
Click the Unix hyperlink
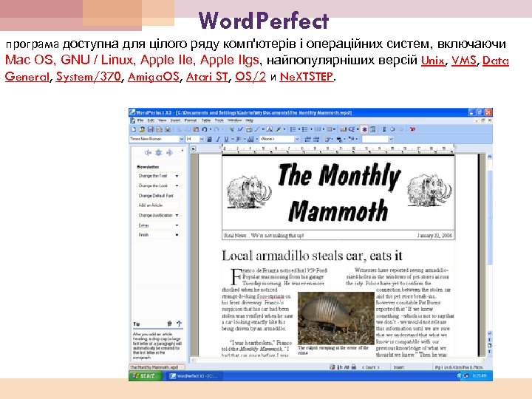432,61
